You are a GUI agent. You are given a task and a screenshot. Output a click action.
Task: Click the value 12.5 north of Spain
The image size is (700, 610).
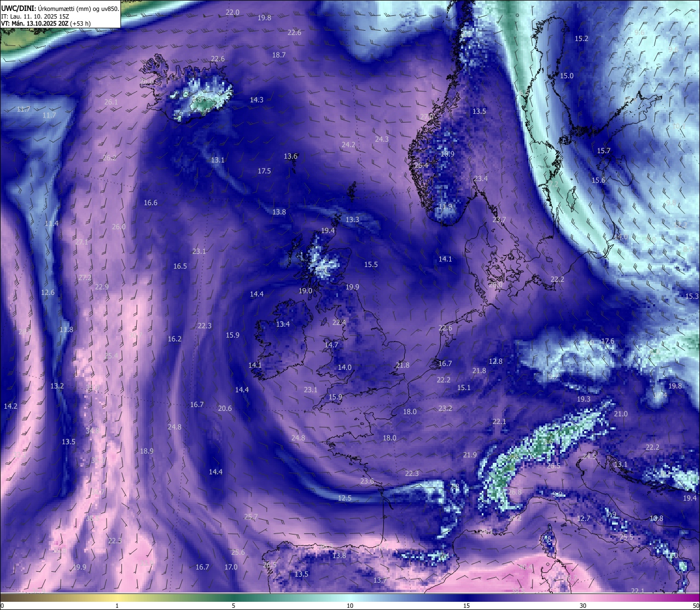pyautogui.click(x=345, y=498)
